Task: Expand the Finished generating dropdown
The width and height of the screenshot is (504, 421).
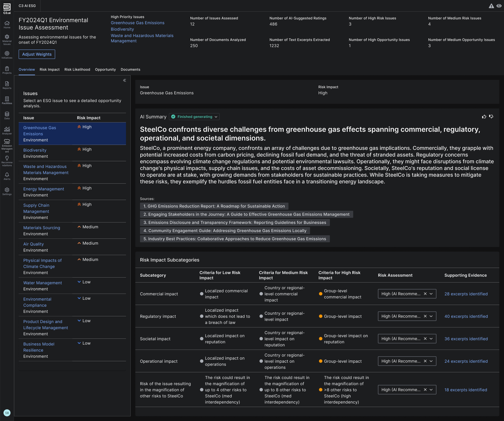Action: 194,117
